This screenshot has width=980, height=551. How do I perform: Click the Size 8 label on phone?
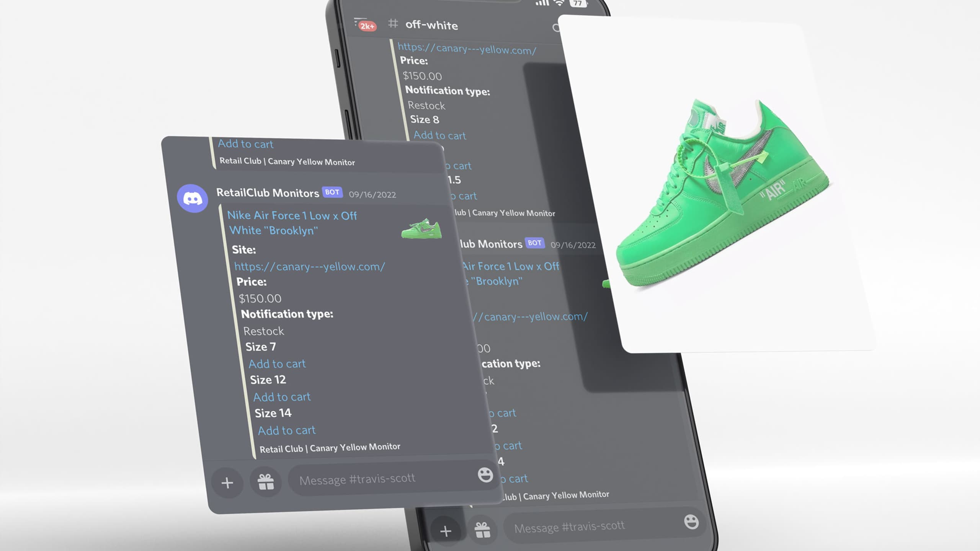pos(425,119)
